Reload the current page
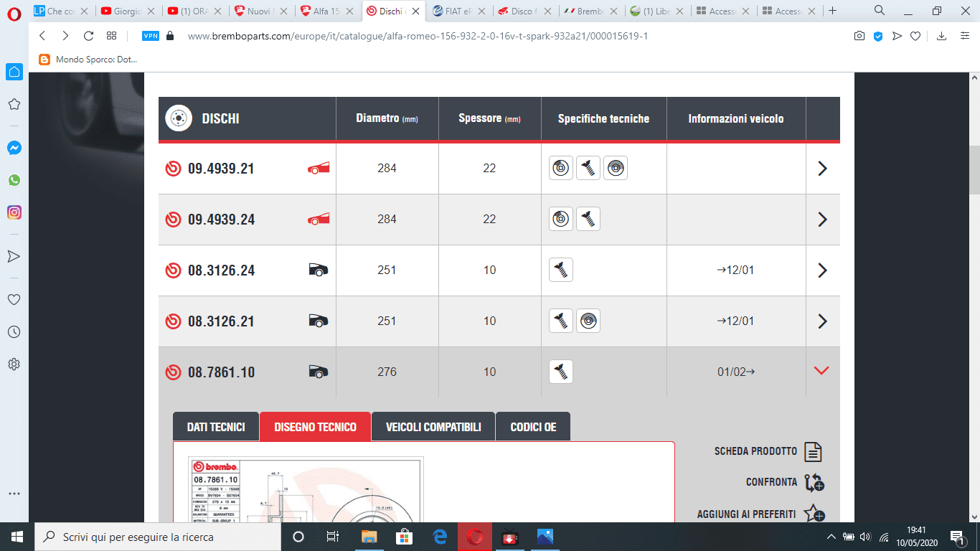Image resolution: width=980 pixels, height=551 pixels. [89, 36]
